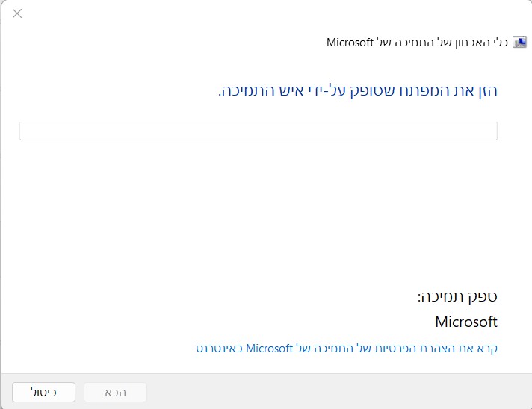Open the Microsoft support privacy statement link
The height and width of the screenshot is (409, 532).
(347, 348)
